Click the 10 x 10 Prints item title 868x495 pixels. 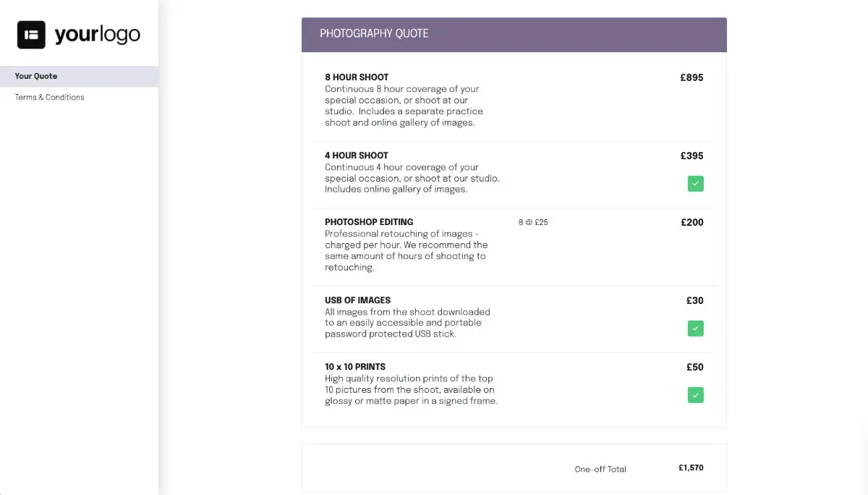coord(359,367)
